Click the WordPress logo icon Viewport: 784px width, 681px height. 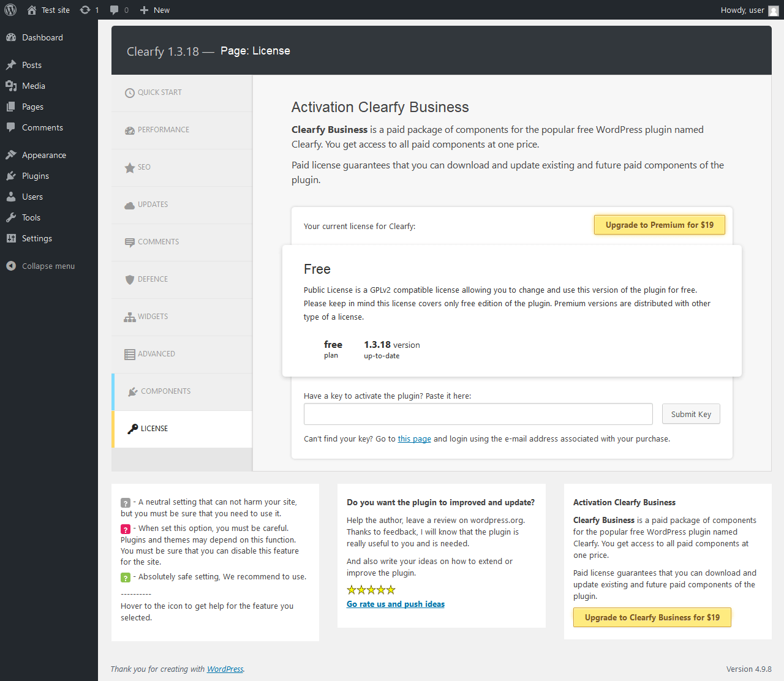coord(10,10)
